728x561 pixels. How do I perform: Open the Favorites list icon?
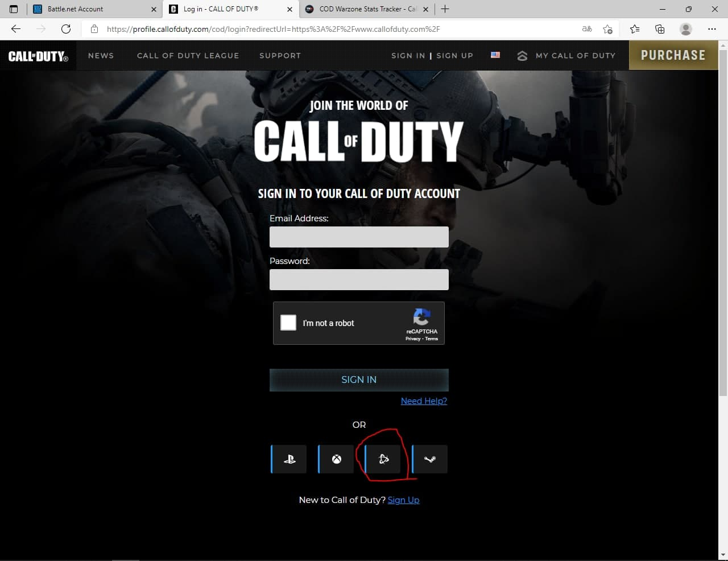pos(635,29)
